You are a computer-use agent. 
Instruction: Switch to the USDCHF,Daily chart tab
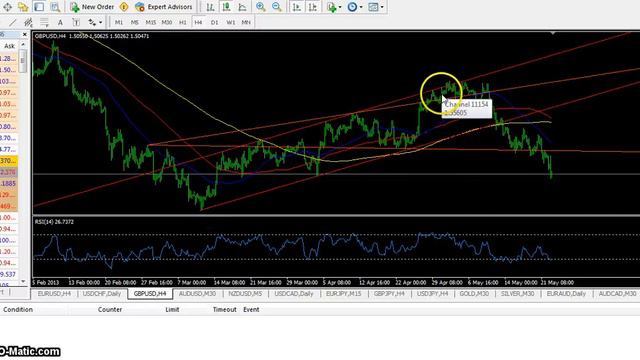102,293
